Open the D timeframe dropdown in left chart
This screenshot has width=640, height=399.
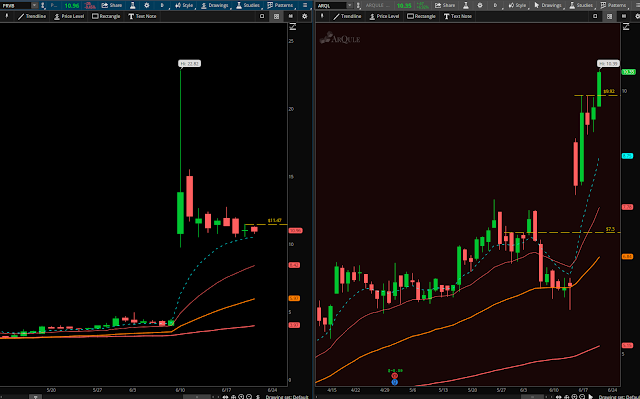coord(162,5)
